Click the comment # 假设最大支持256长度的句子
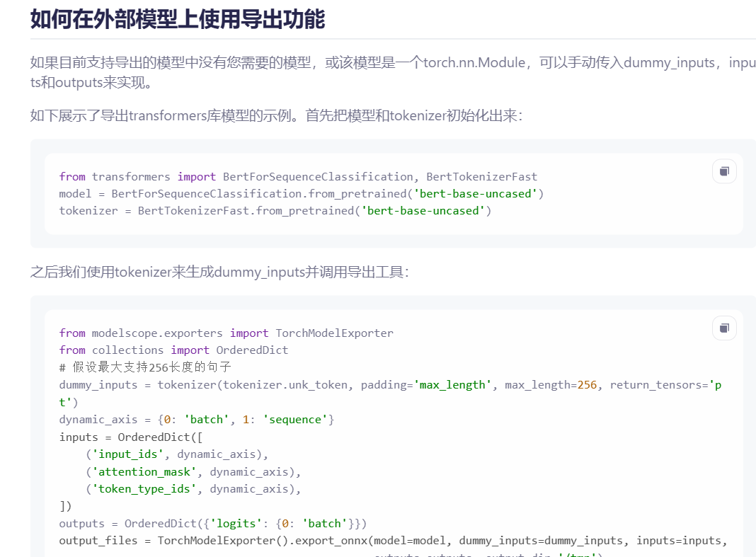The width and height of the screenshot is (756, 557). (x=145, y=367)
